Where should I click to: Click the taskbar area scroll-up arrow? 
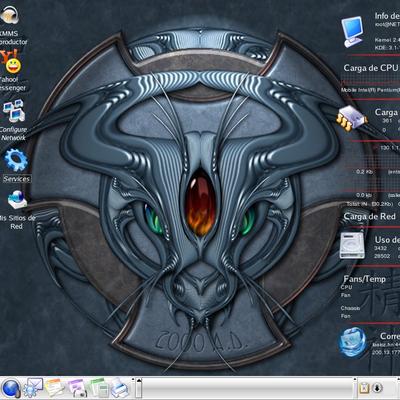139,381
